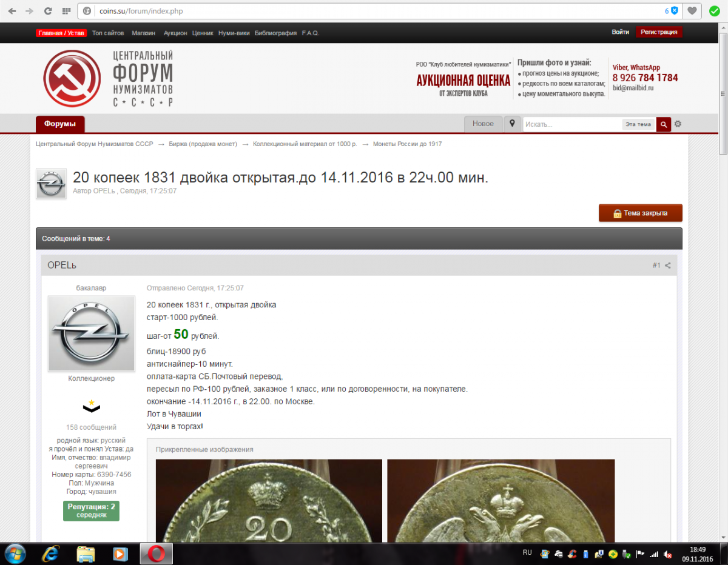Click the safely remove hardware tray icon
The height and width of the screenshot is (565, 728).
coord(626,554)
